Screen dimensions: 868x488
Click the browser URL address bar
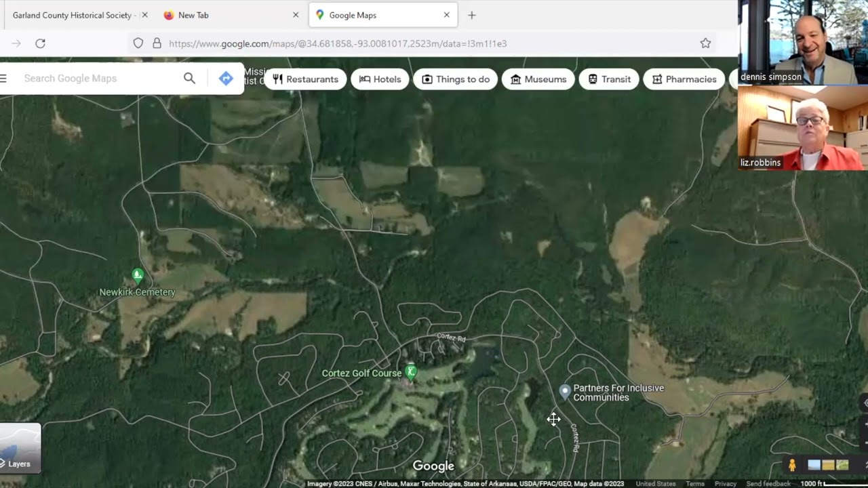pyautogui.click(x=420, y=43)
